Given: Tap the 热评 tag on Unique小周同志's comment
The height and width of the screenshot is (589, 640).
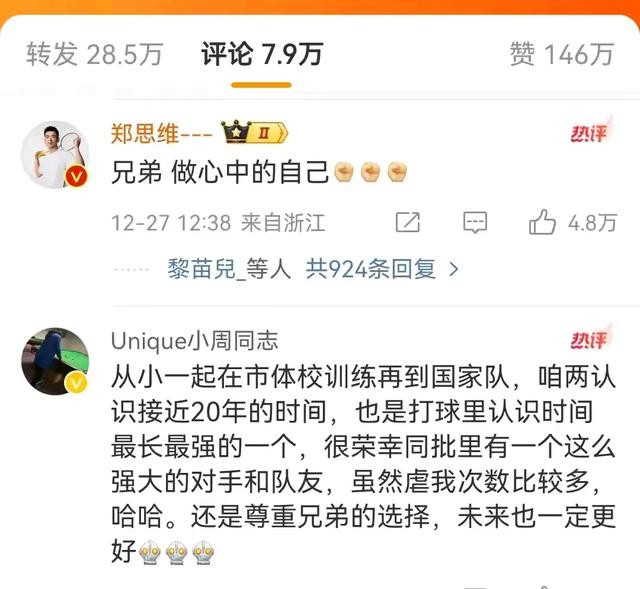Looking at the screenshot, I should pos(589,340).
